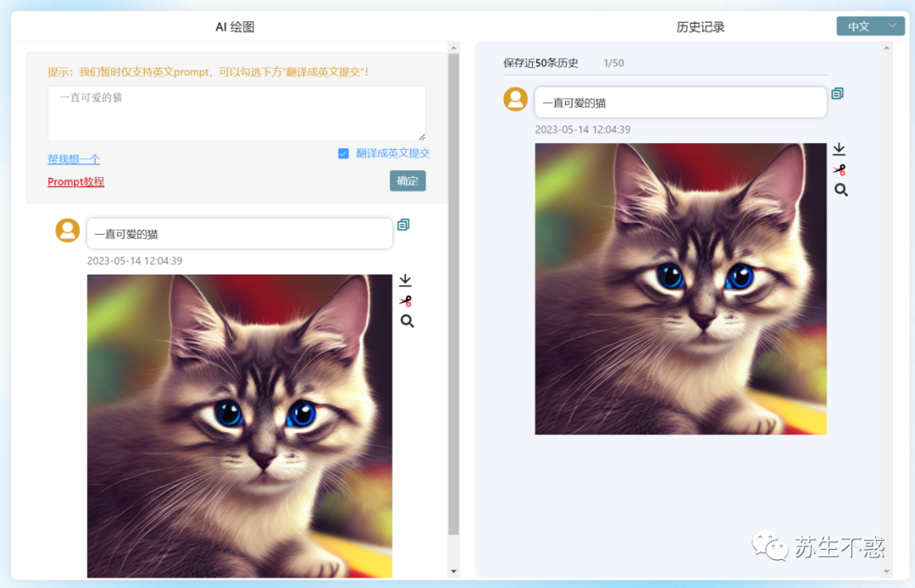The width and height of the screenshot is (915, 588).
Task: Click user avatar in AI 绘图 panel
Action: point(68,230)
